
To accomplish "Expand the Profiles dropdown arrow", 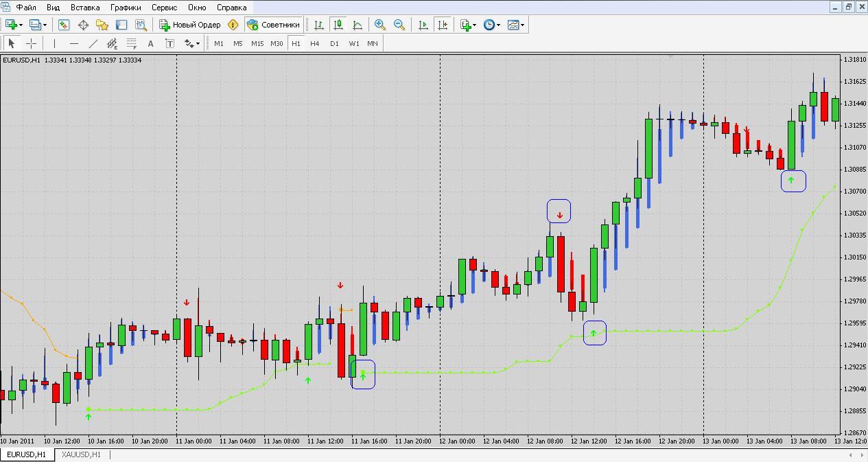I will tap(45, 25).
